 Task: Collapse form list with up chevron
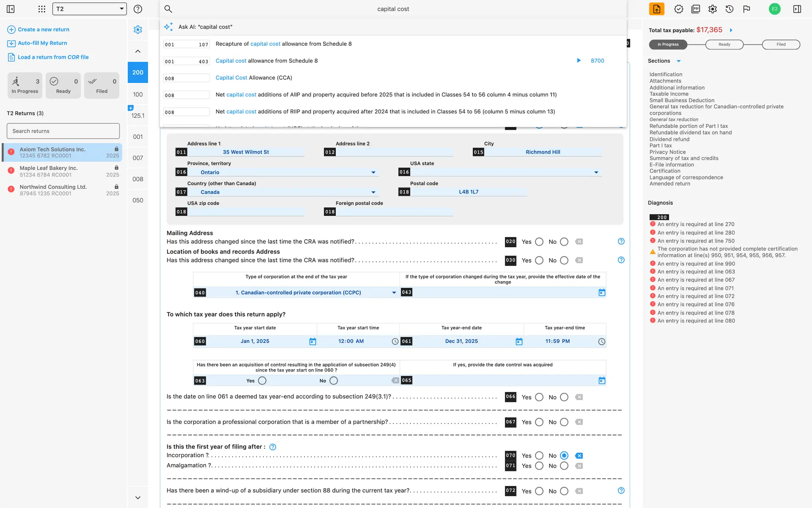(x=138, y=51)
